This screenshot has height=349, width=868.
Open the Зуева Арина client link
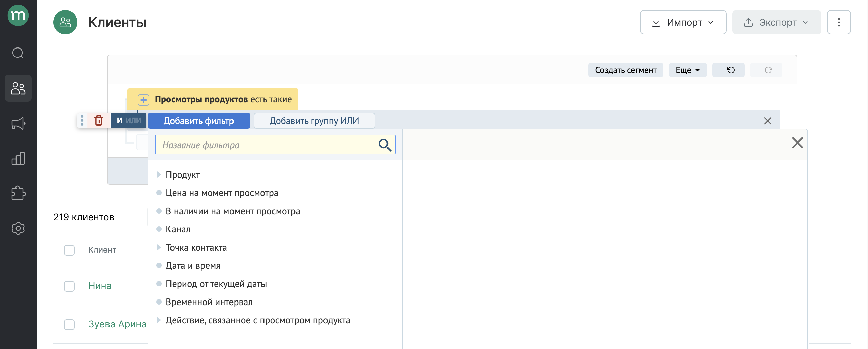coord(117,324)
